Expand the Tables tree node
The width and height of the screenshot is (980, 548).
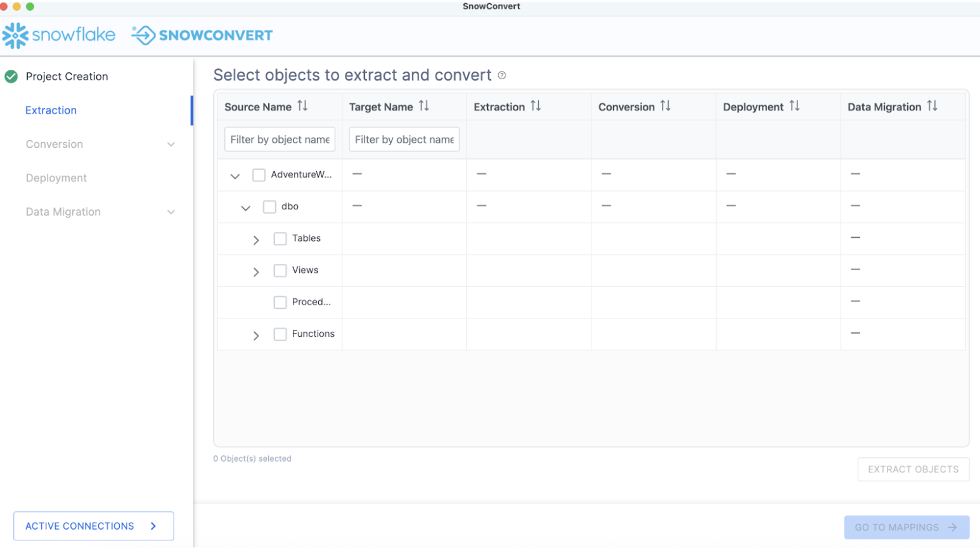[x=256, y=240]
